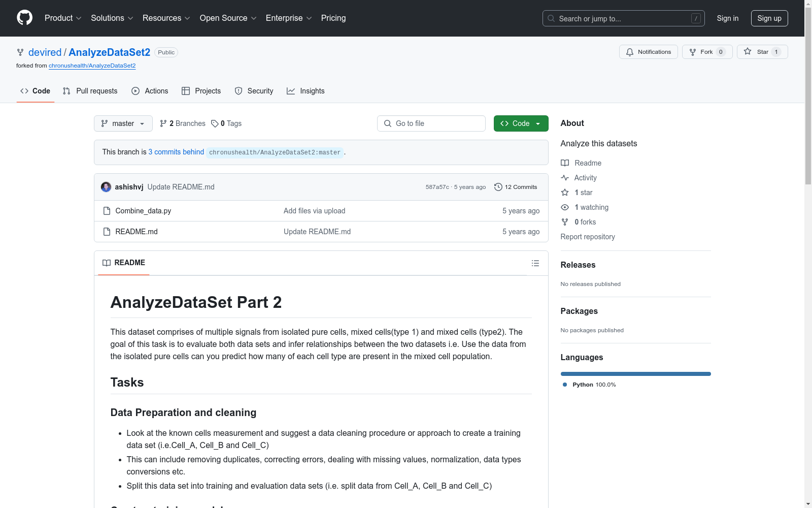This screenshot has width=812, height=508.
Task: Click the Go to file search box
Action: tap(431, 123)
